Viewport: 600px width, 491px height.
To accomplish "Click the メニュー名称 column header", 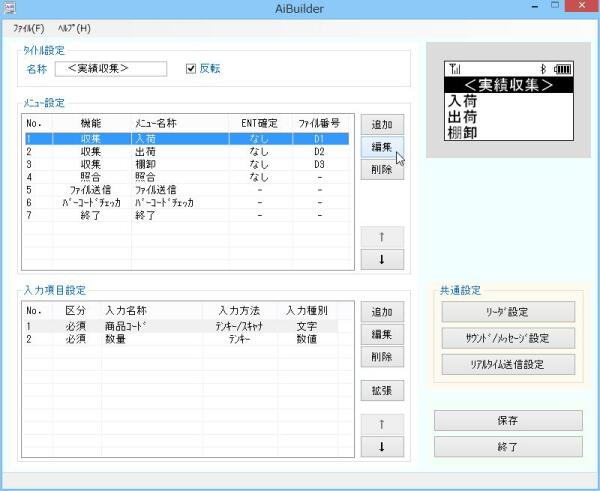I will 180,123.
